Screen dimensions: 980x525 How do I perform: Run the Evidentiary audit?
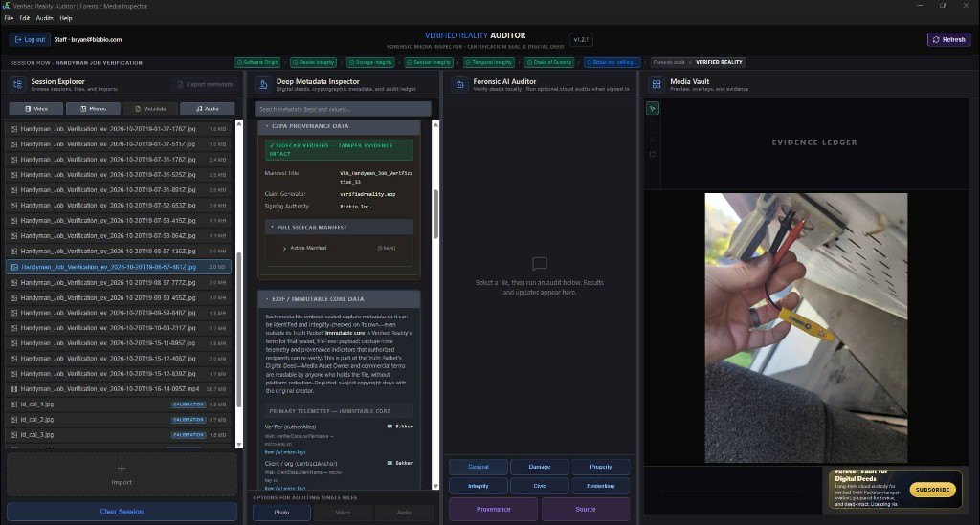click(601, 486)
